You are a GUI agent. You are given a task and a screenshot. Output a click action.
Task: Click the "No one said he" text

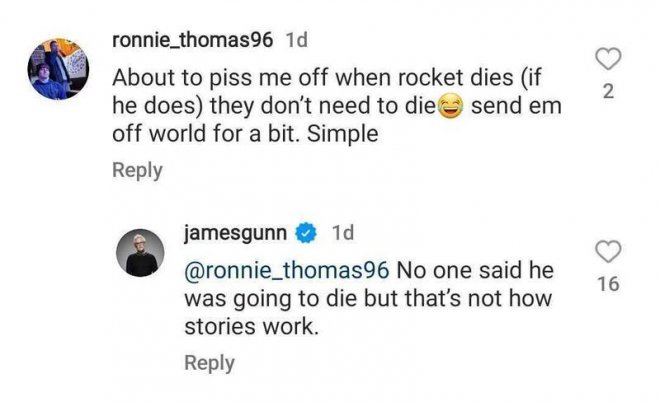473,270
